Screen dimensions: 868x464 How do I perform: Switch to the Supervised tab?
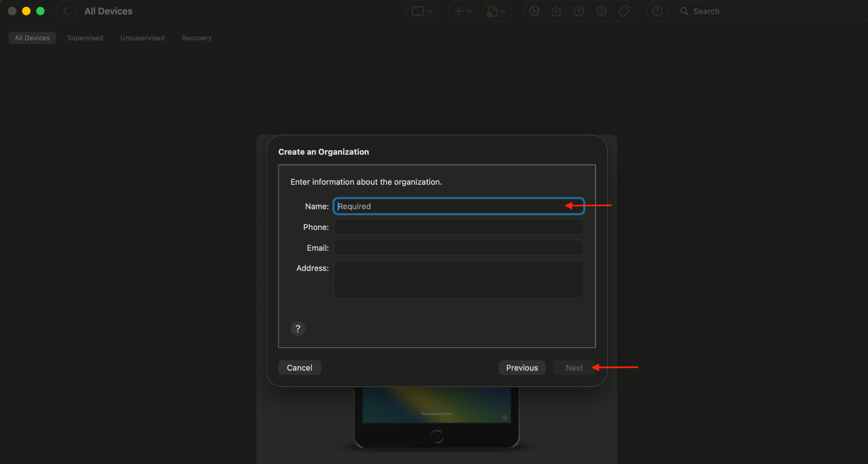pyautogui.click(x=85, y=38)
